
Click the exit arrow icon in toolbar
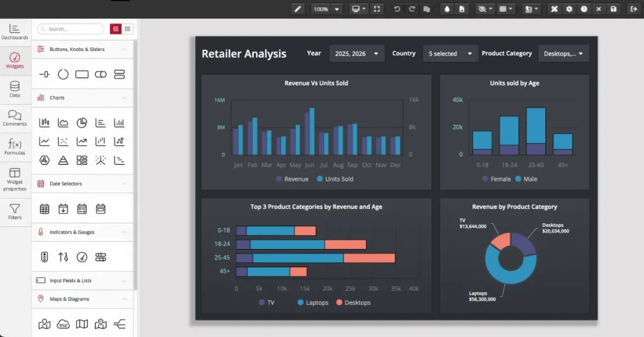(634, 9)
